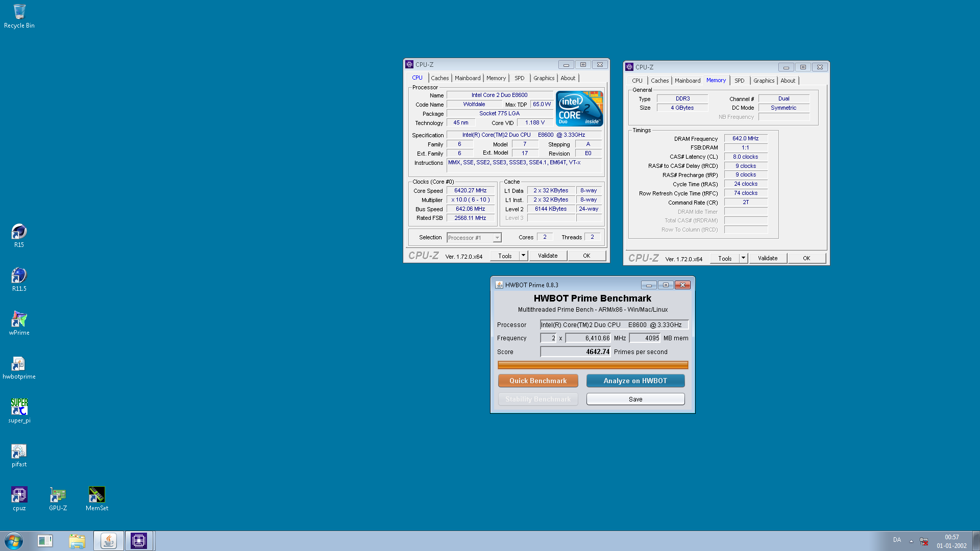Click the network tray icon
The image size is (980, 551).
click(924, 541)
